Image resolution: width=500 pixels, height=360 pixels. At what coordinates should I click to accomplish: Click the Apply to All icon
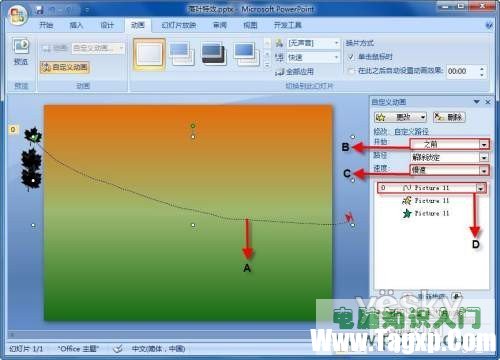(x=279, y=72)
